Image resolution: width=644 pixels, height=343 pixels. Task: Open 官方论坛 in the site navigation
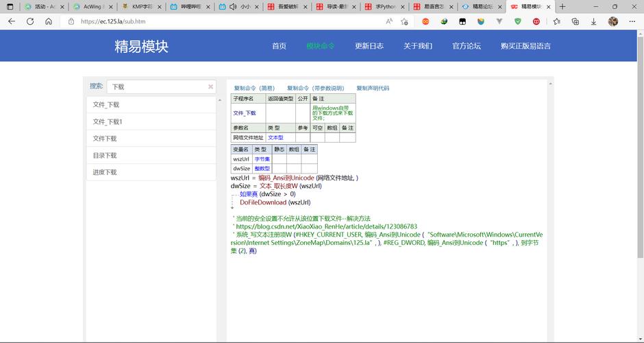coord(467,46)
